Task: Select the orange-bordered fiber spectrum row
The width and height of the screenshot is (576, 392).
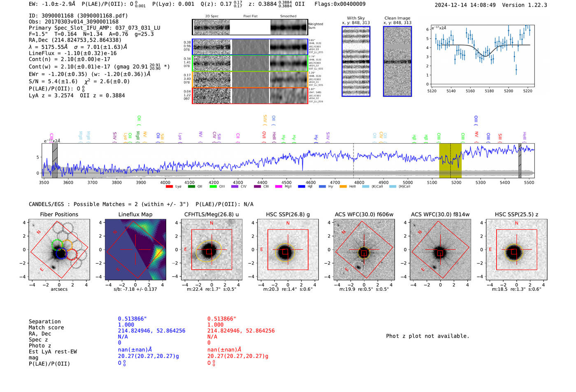Action: click(250, 79)
